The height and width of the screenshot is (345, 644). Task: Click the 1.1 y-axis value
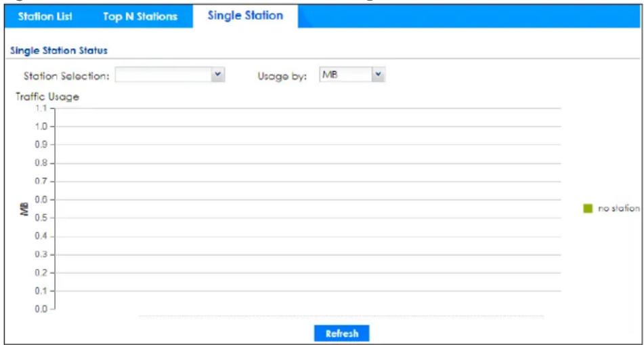(42, 108)
